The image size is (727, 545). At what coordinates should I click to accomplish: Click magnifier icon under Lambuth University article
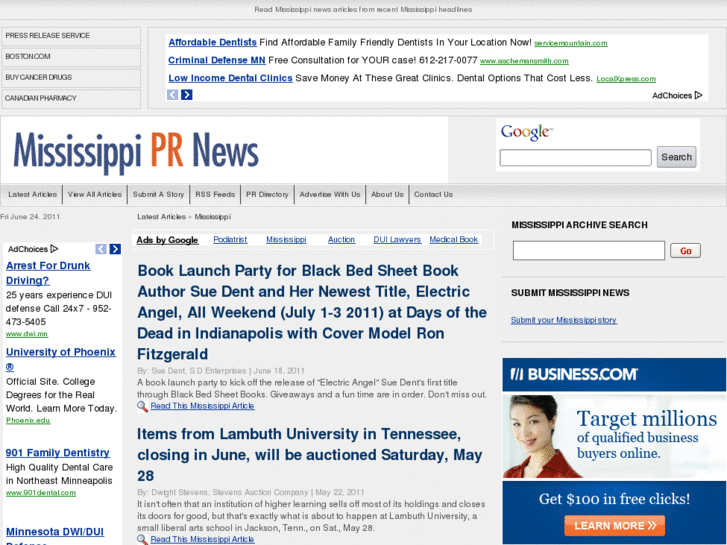pyautogui.click(x=142, y=539)
